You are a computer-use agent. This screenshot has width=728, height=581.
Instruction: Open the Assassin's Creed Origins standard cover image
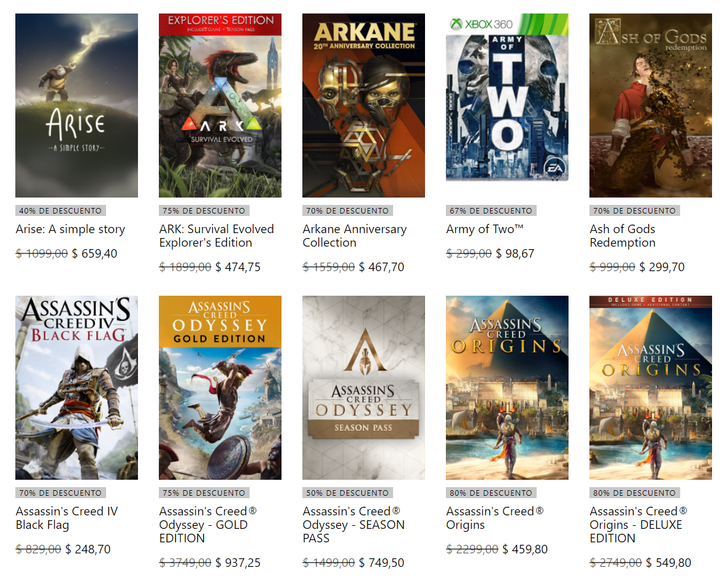pyautogui.click(x=507, y=388)
